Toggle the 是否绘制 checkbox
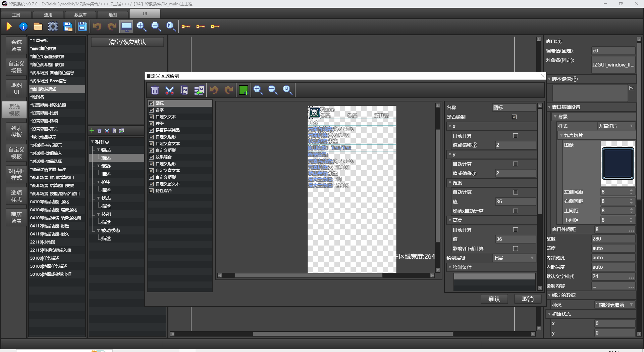 (514, 117)
